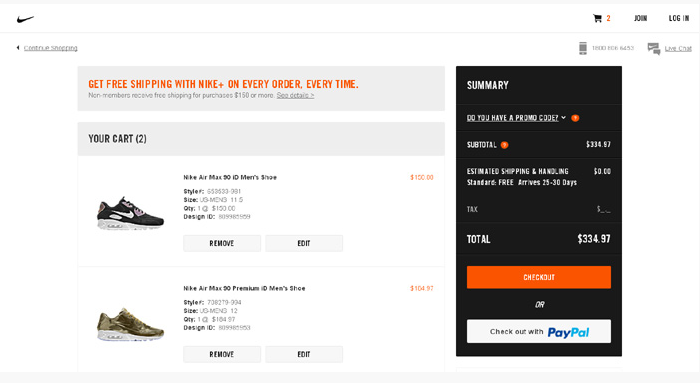Click the See details link
This screenshot has width=700, height=383.
(x=295, y=95)
